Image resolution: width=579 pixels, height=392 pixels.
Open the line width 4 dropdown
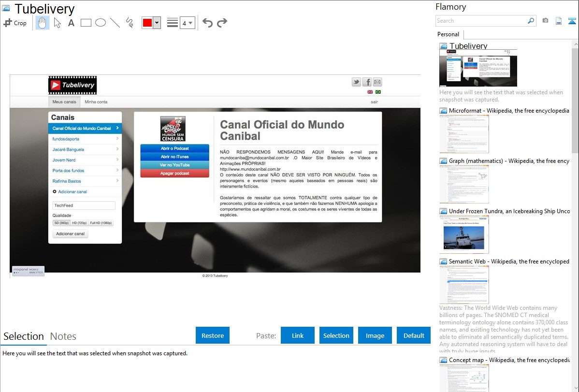[187, 23]
